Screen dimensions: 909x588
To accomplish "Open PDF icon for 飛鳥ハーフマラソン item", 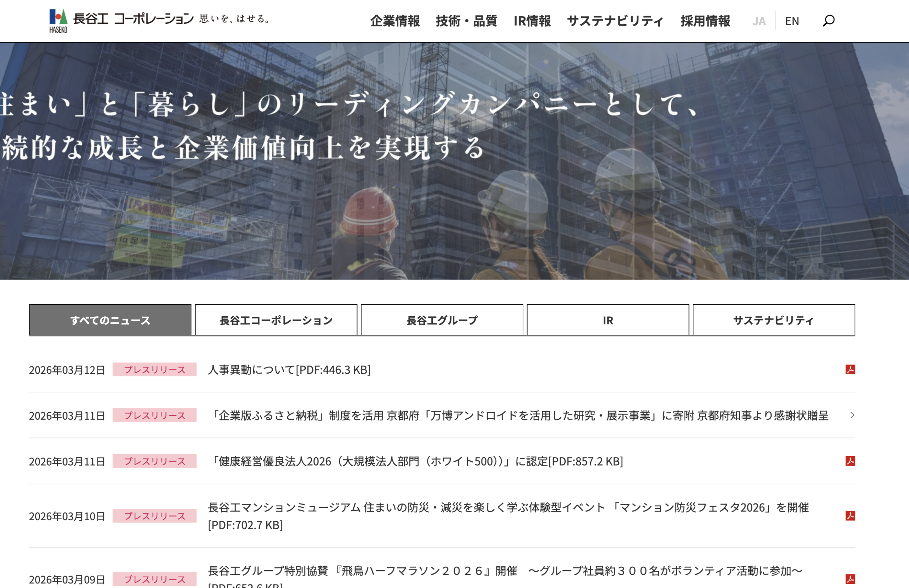I will [850, 579].
